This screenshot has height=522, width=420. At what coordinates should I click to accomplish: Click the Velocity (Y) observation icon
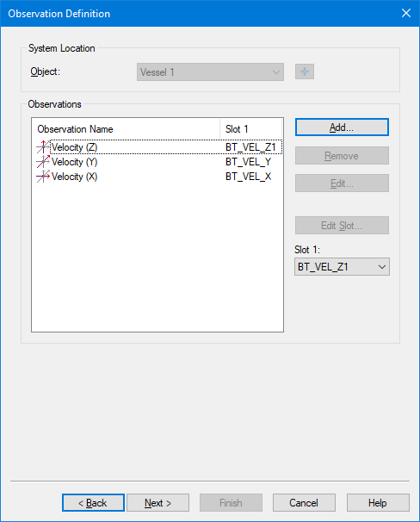coord(43,162)
